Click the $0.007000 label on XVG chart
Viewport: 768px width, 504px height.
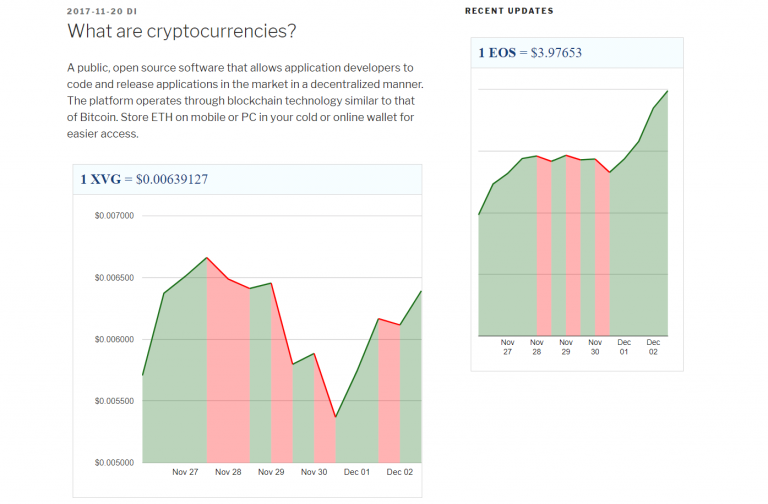(114, 216)
